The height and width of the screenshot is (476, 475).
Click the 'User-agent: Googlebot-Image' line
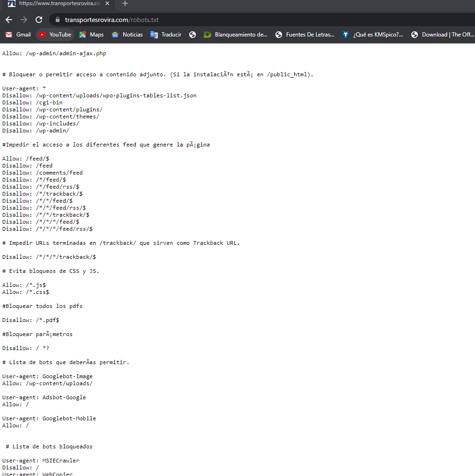click(47, 376)
